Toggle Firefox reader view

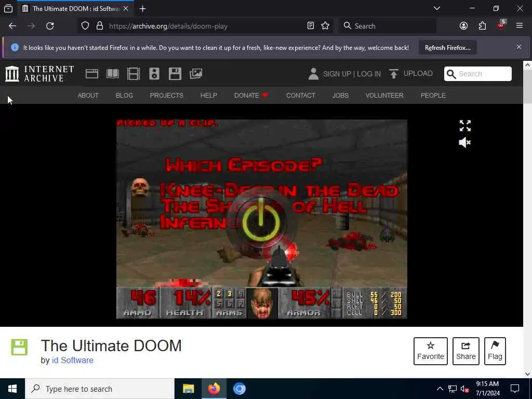[311, 26]
